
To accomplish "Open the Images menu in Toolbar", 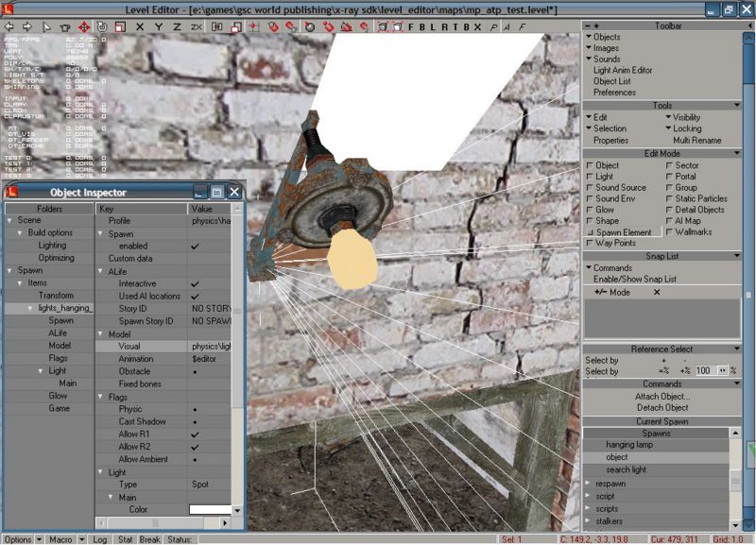I will coord(602,48).
